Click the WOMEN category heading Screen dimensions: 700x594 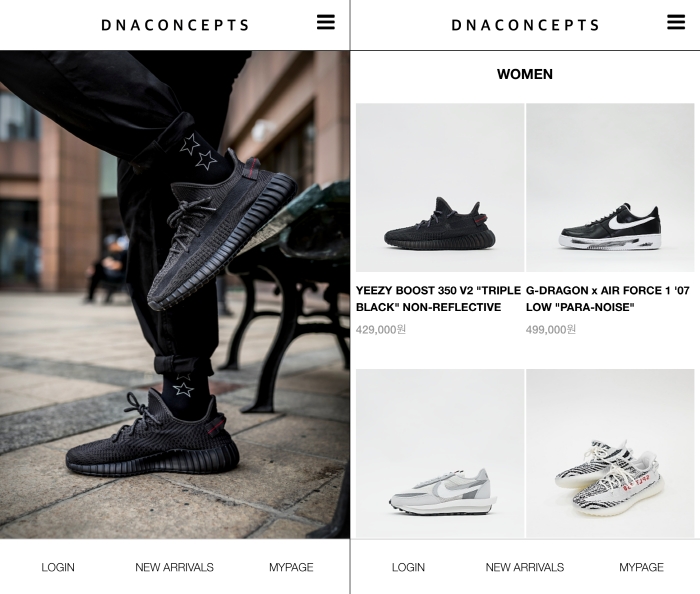[525, 74]
